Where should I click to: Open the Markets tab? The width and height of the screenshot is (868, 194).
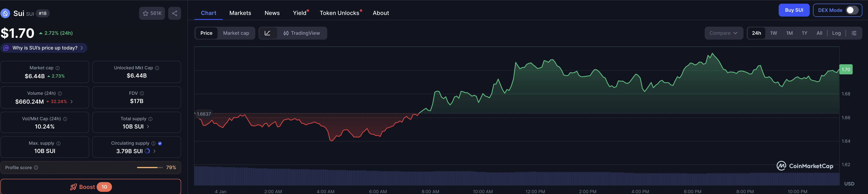pyautogui.click(x=240, y=13)
